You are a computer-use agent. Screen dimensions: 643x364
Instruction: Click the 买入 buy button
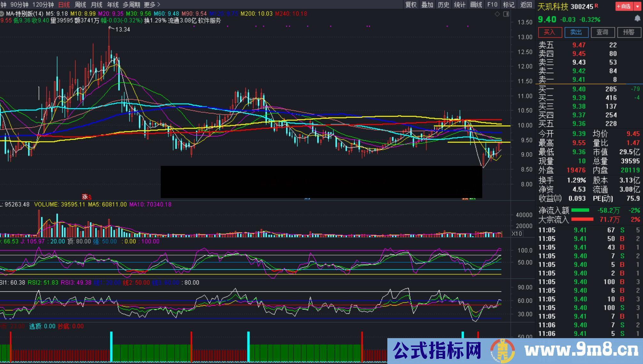(550, 32)
